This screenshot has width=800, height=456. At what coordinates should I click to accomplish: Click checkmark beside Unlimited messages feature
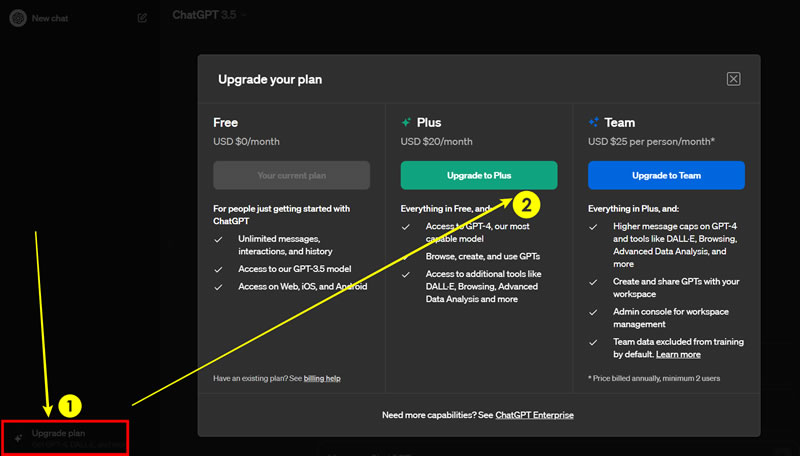pyautogui.click(x=218, y=240)
